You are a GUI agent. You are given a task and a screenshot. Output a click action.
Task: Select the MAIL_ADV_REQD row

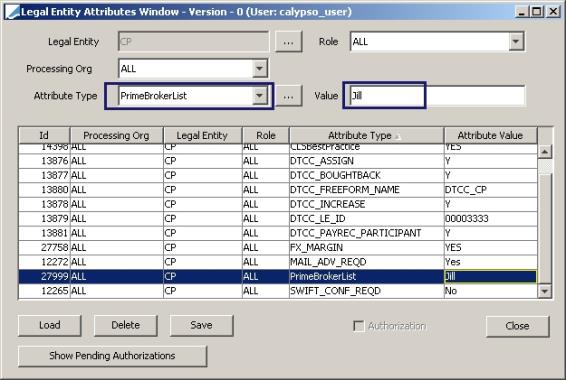(x=278, y=262)
